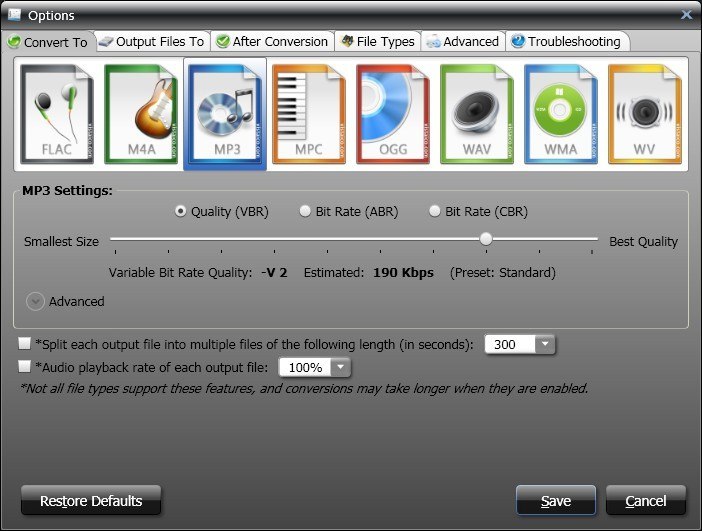Go to the Troubleshooting tab
This screenshot has width=702, height=531.
click(567, 42)
